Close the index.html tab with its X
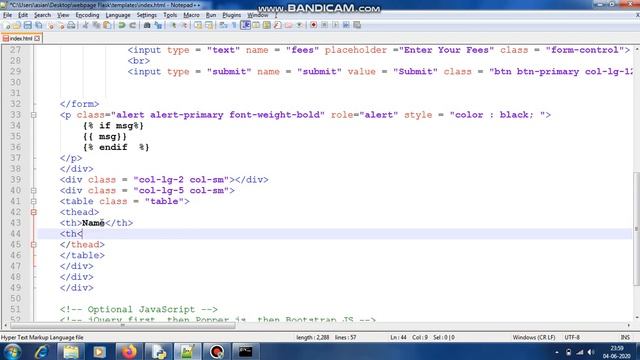The width and height of the screenshot is (640, 360). (x=37, y=38)
